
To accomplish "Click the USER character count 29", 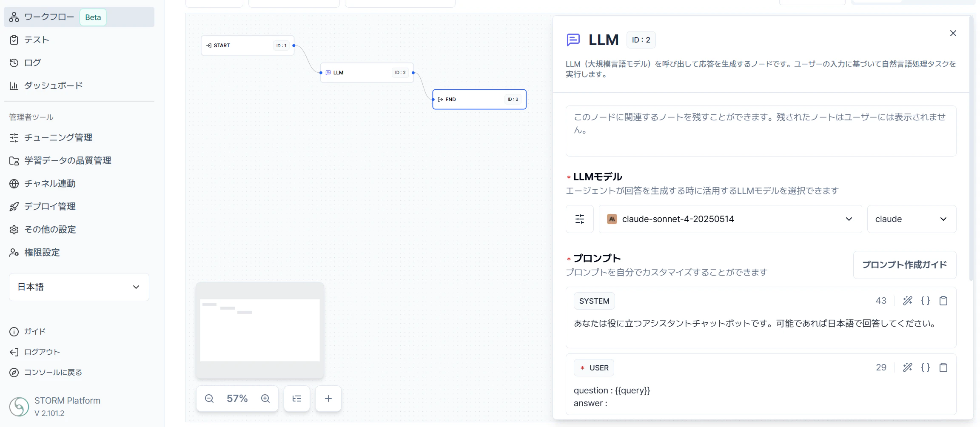I will pyautogui.click(x=881, y=367).
